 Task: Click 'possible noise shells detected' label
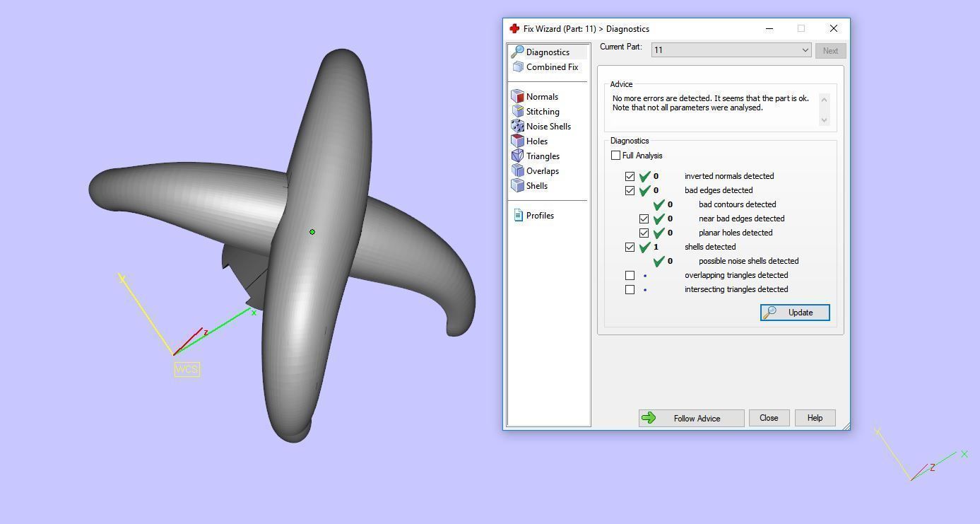click(748, 261)
